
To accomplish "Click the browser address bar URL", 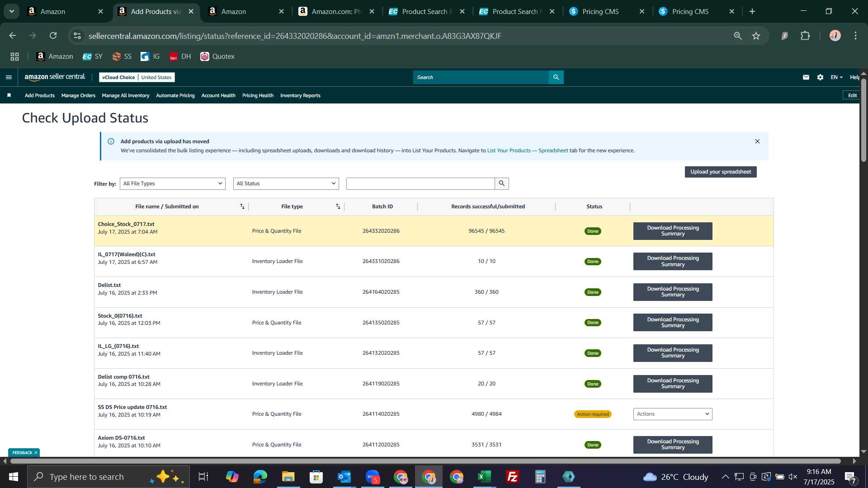I will coord(295,36).
